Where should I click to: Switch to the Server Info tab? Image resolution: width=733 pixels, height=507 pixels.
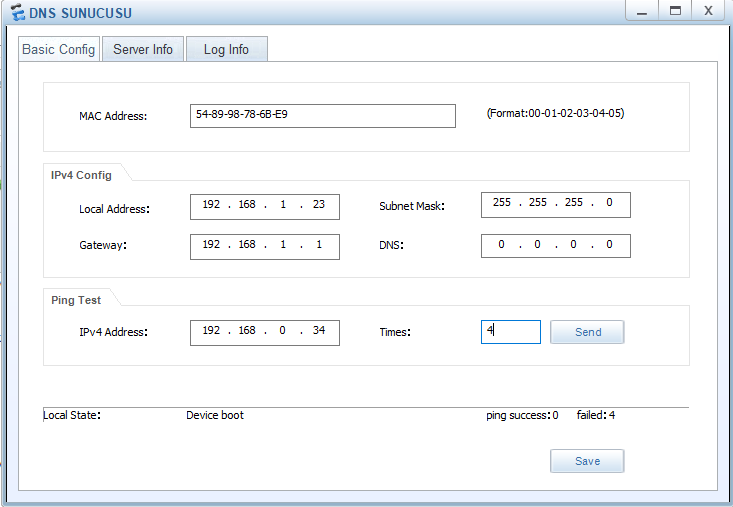click(x=143, y=49)
